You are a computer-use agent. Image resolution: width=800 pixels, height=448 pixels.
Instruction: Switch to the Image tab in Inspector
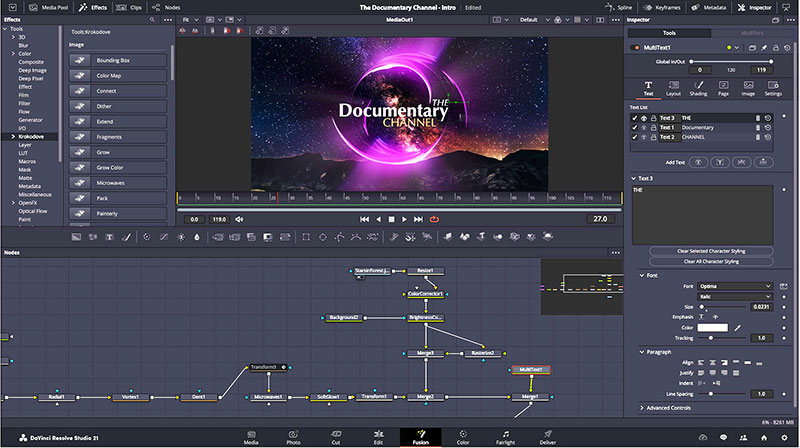click(x=748, y=88)
